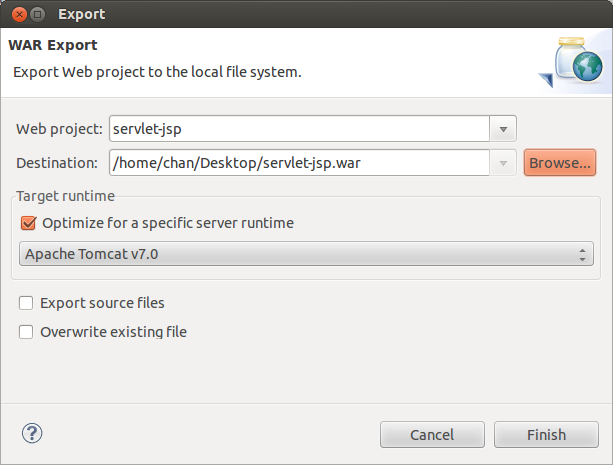Screen dimensions: 613x465
Task: Click the gray maximize button in the title bar
Action: [x=38, y=14]
